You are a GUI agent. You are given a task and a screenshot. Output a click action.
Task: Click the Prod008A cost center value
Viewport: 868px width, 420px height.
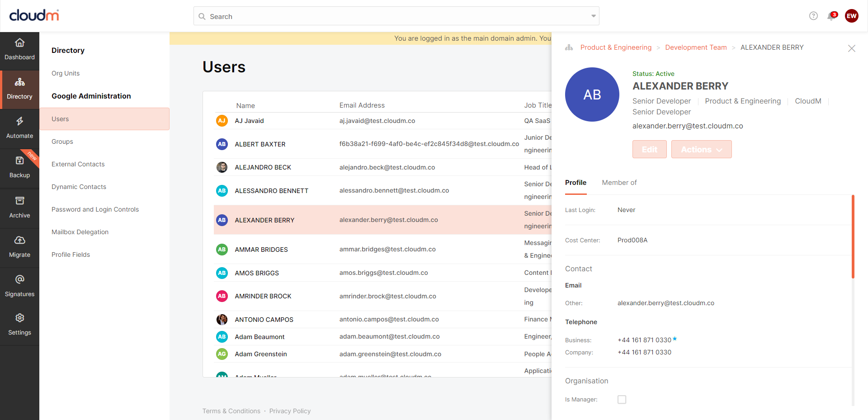pyautogui.click(x=632, y=240)
